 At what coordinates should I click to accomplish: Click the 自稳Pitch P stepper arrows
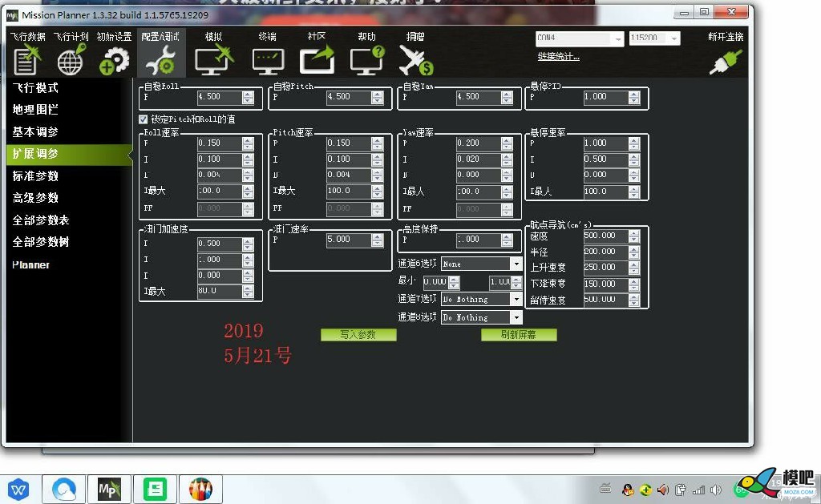378,97
